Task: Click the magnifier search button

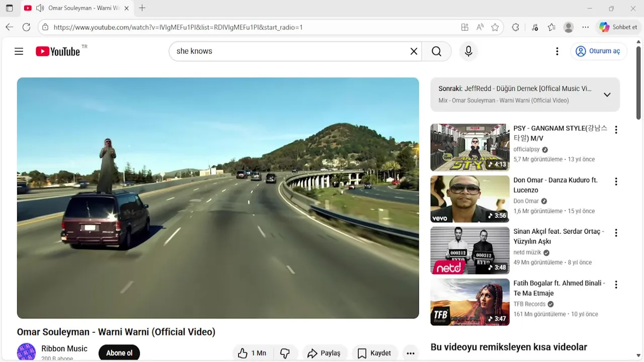Action: (x=437, y=51)
